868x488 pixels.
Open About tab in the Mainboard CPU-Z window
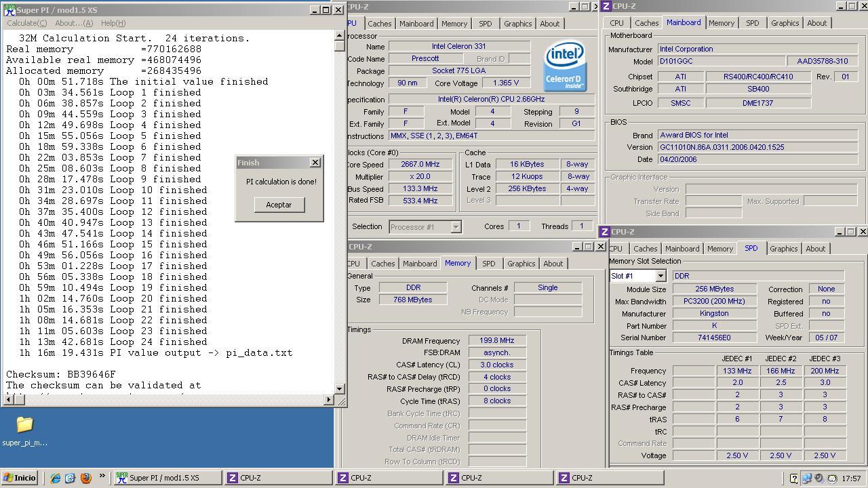point(817,23)
